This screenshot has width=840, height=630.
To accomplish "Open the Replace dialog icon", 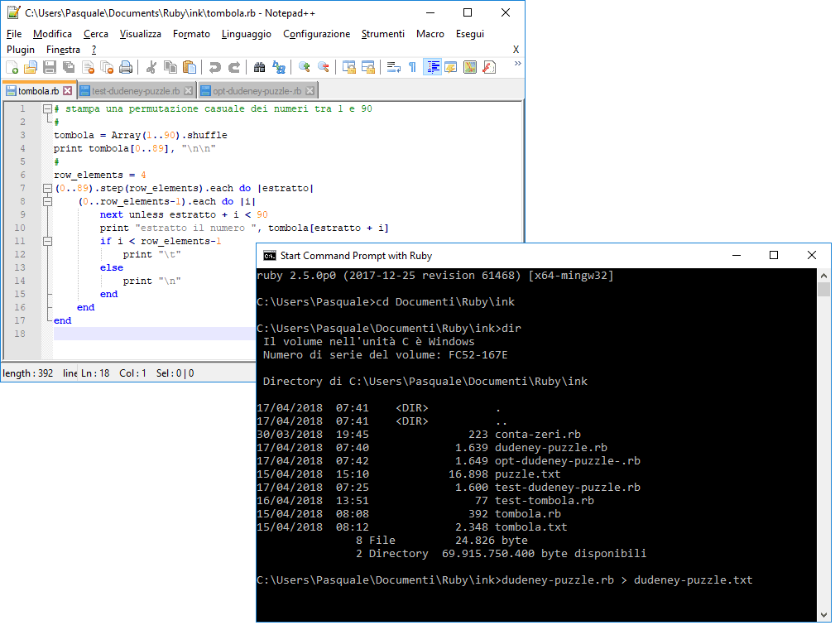I will tap(279, 67).
